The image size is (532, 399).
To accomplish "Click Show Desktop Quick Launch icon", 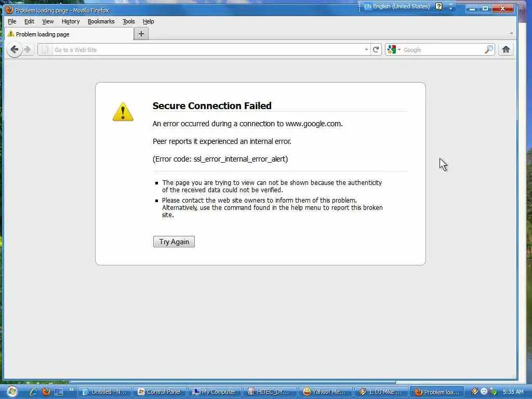I will click(x=59, y=392).
